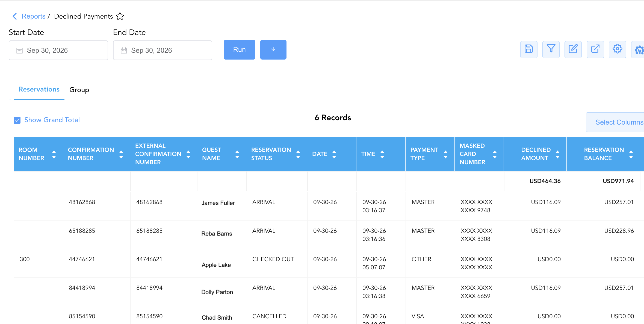Switch to the Reservations tab
The height and width of the screenshot is (324, 644).
(x=39, y=89)
